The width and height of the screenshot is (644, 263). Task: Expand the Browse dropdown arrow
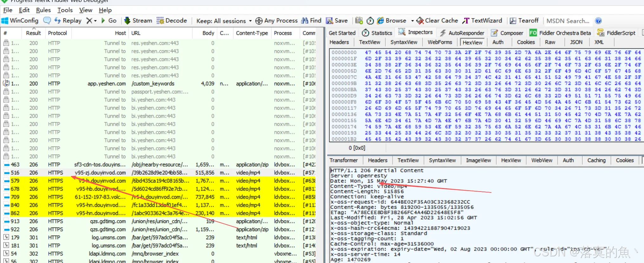412,21
